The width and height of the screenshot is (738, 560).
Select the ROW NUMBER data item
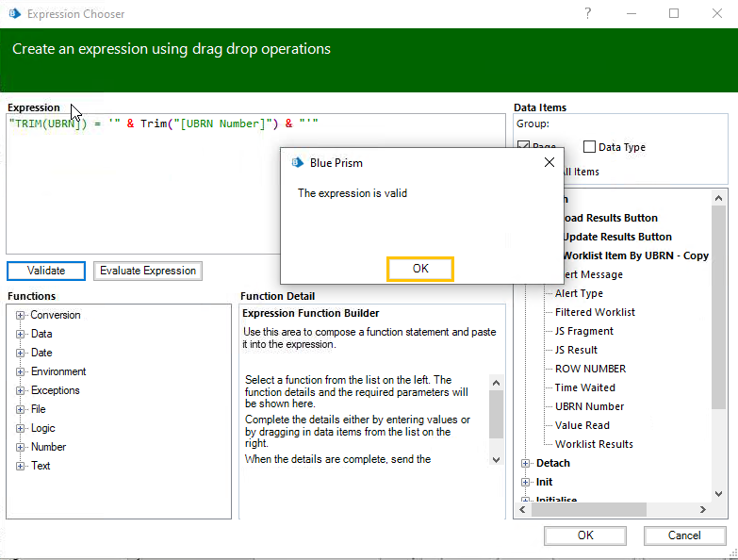[x=590, y=369]
